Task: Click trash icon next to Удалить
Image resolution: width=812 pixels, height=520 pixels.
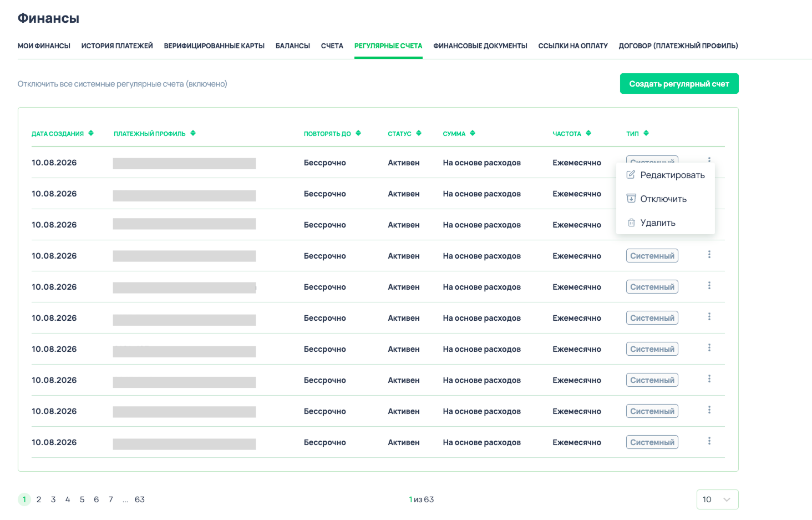Action: [631, 223]
